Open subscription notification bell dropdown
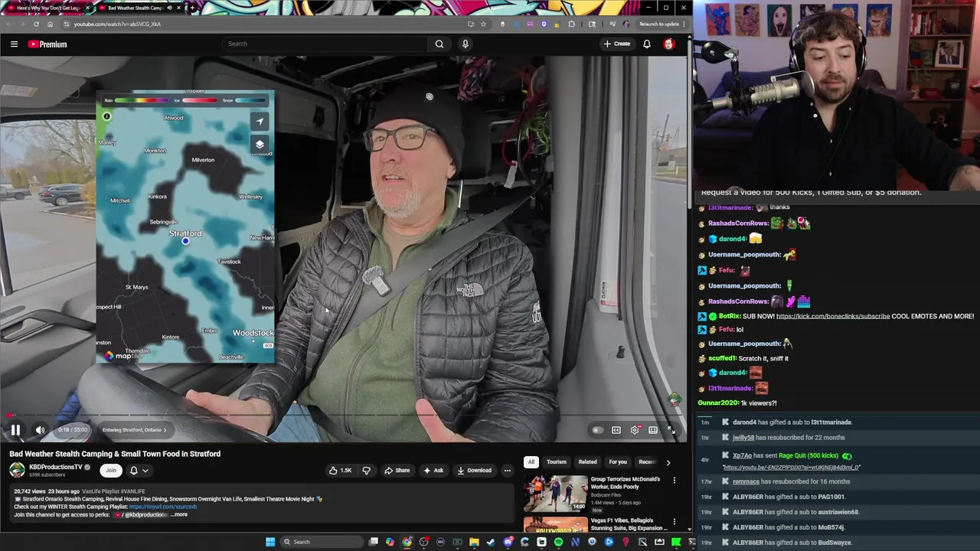980x551 pixels. pyautogui.click(x=139, y=471)
